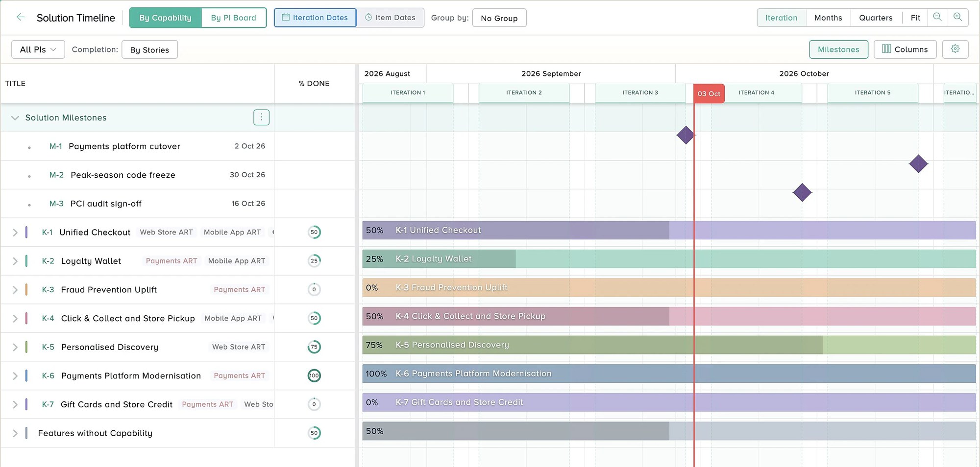Image resolution: width=980 pixels, height=467 pixels.
Task: Open the All PIs dropdown
Action: [x=38, y=49]
